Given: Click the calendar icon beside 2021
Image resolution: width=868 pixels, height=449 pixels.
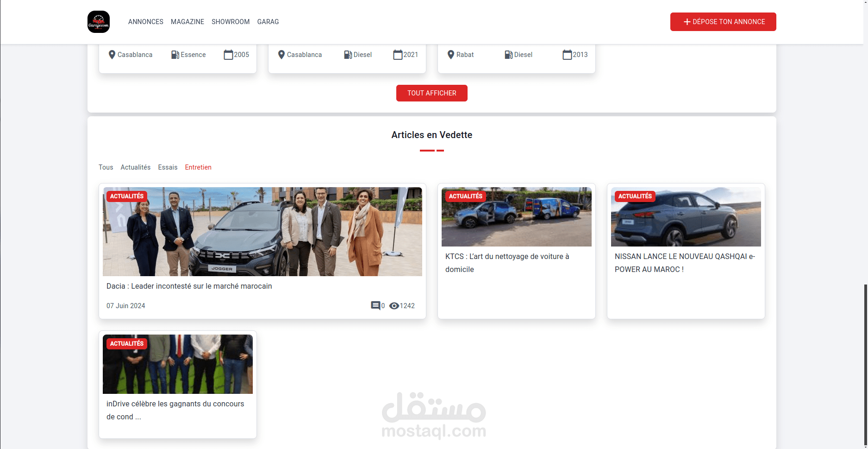Looking at the screenshot, I should click(x=398, y=55).
